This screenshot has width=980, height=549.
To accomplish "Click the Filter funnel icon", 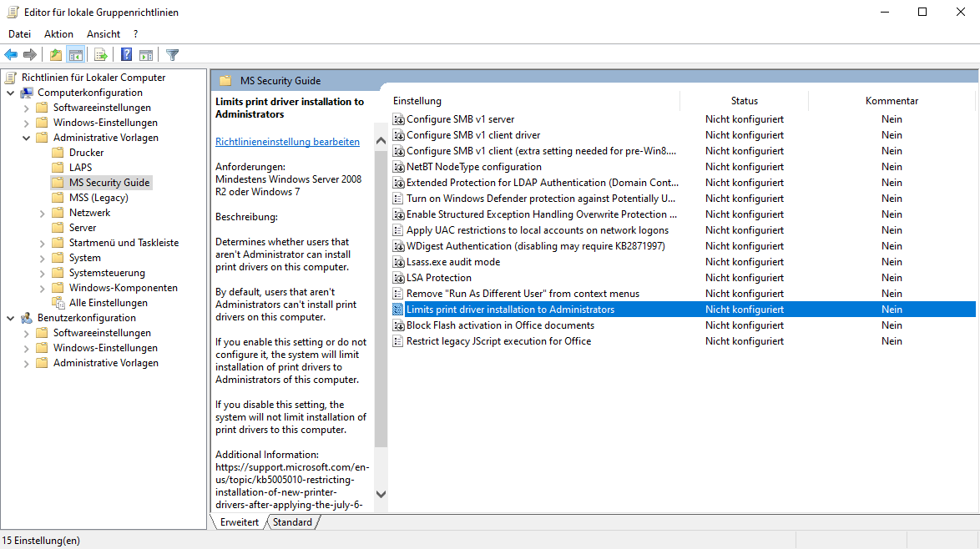I will coord(172,55).
